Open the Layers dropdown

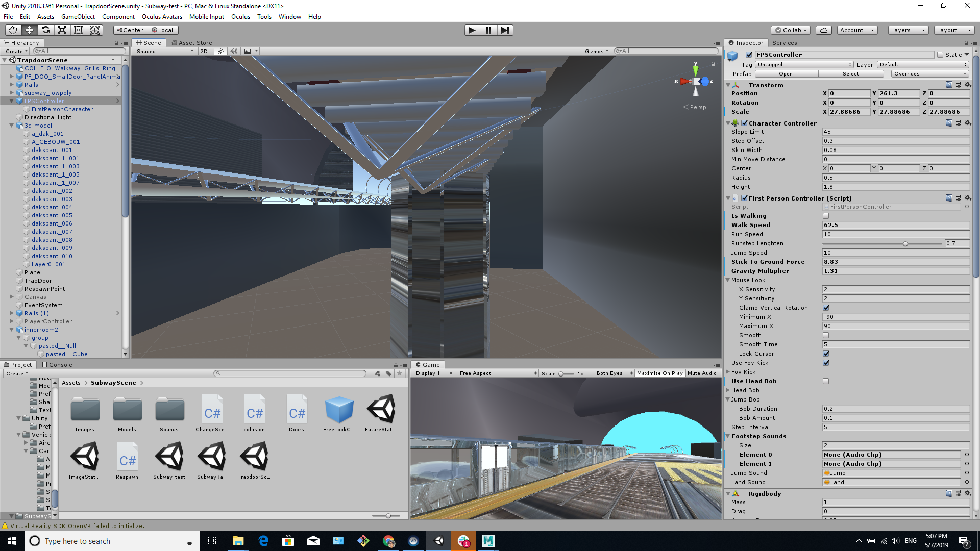908,30
